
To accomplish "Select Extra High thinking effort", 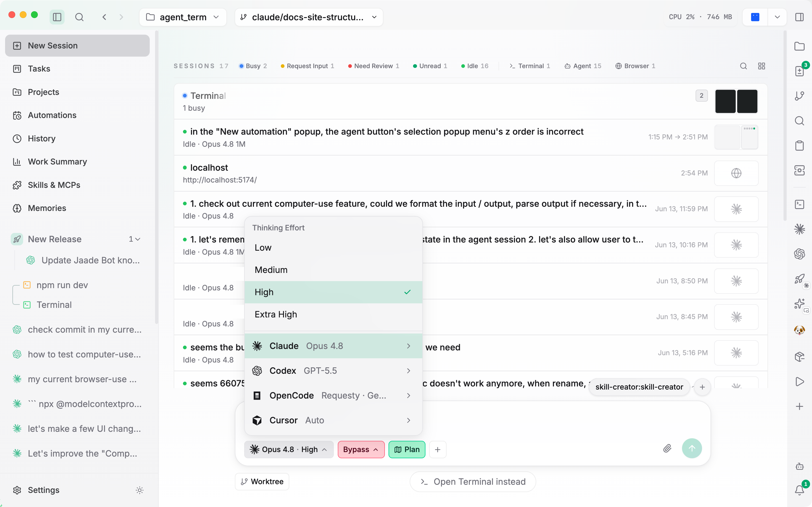I will point(333,315).
